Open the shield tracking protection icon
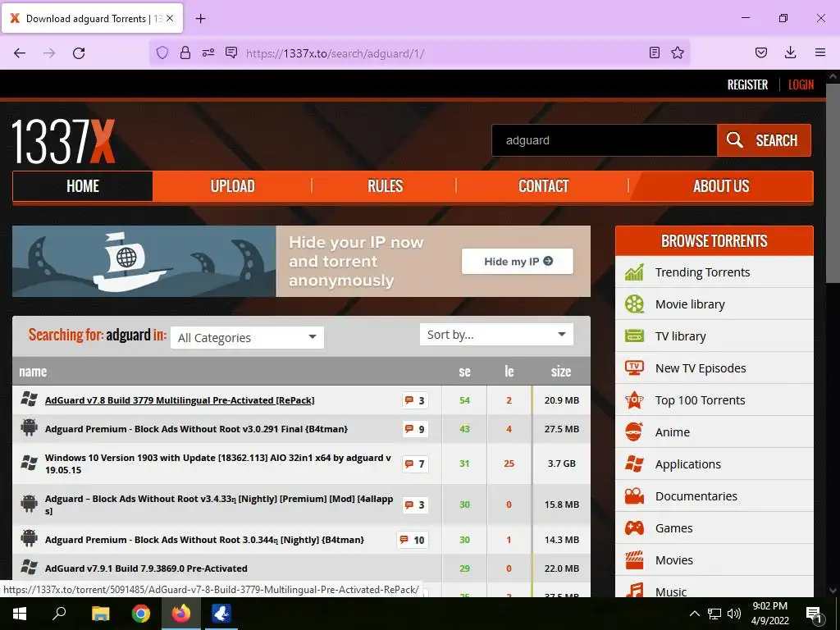The width and height of the screenshot is (840, 630). pos(162,52)
